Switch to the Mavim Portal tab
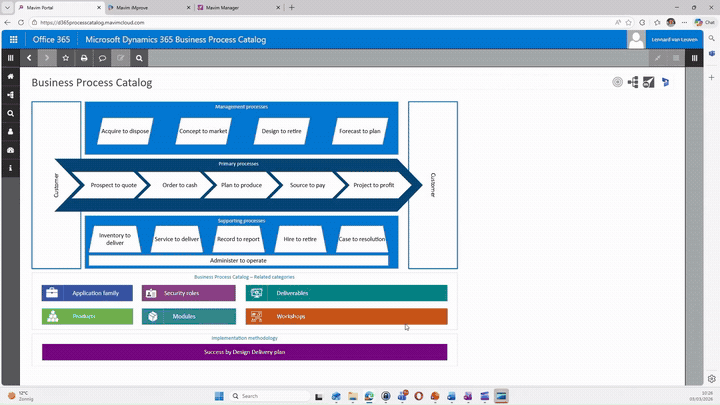The height and width of the screenshot is (405, 720). click(x=60, y=8)
